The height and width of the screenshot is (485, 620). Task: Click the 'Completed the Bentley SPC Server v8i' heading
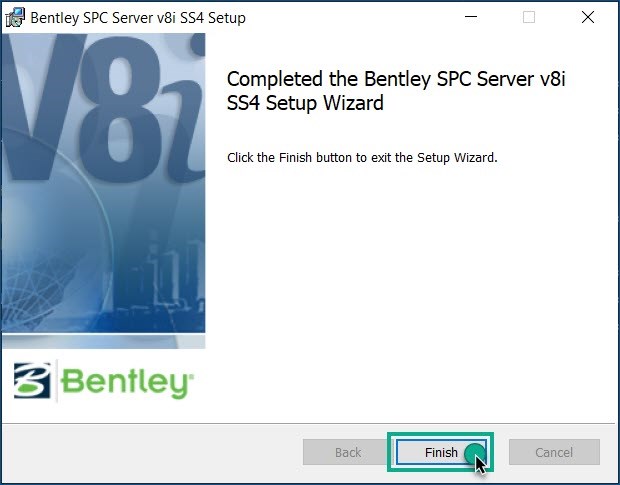396,91
